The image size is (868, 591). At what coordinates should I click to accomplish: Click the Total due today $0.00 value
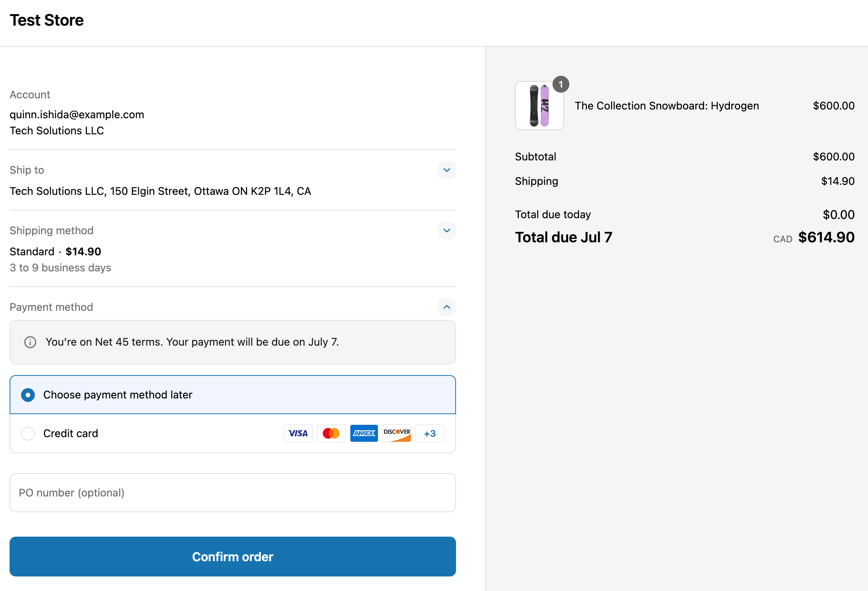839,214
